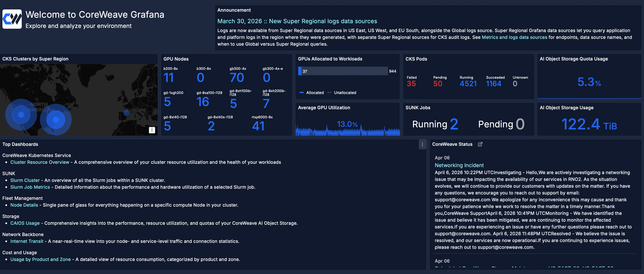Open Metrics and logs data sources link
This screenshot has width=644, height=274.
click(514, 37)
